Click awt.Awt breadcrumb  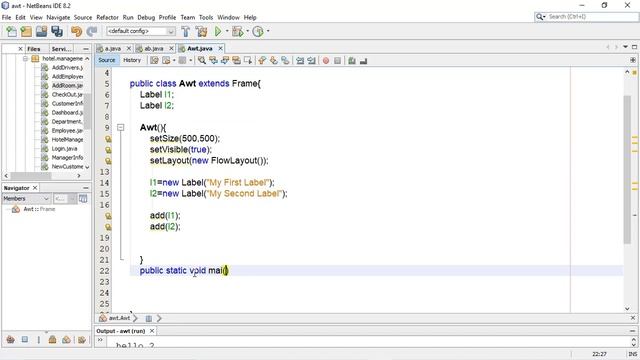click(119, 318)
